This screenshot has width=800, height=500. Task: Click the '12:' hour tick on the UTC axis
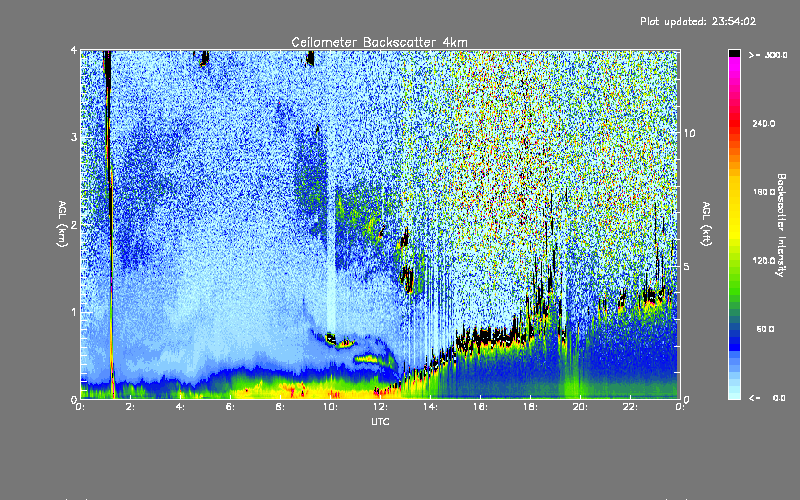click(x=380, y=407)
